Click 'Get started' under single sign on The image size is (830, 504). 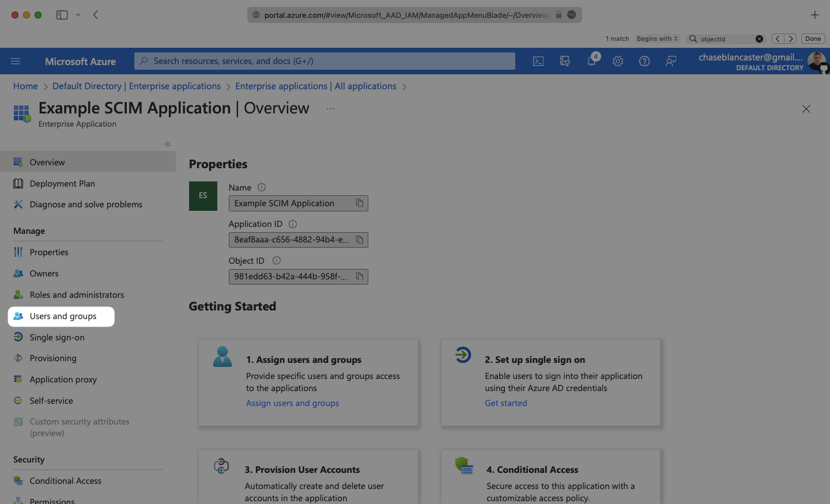505,403
